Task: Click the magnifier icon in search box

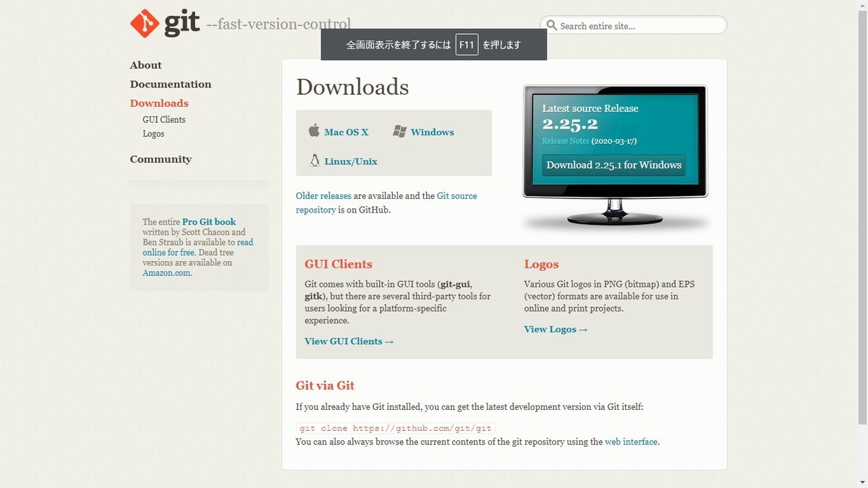Action: [x=552, y=25]
